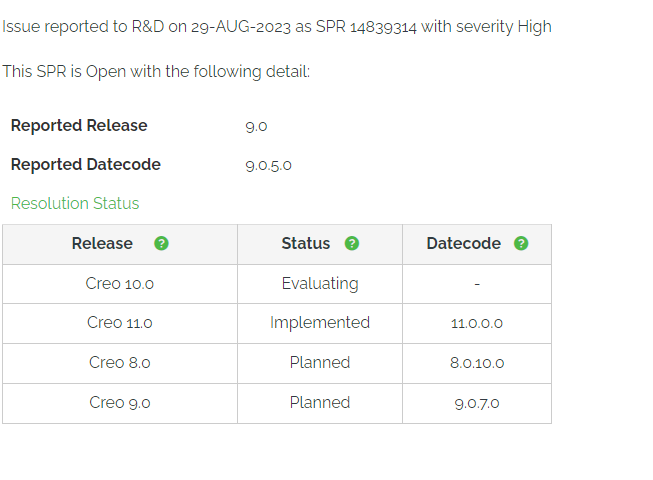Open the Resolution Status link
This screenshot has height=480, width=653.
pyautogui.click(x=75, y=204)
